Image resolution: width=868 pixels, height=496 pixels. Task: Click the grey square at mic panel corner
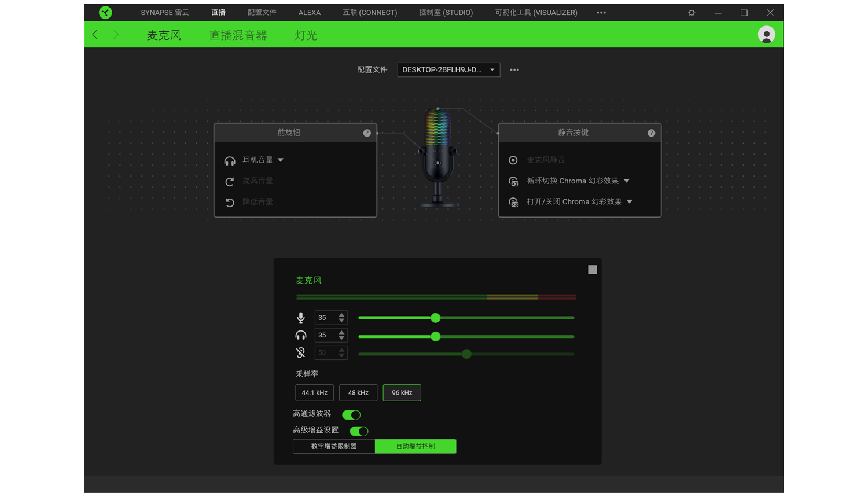click(592, 270)
